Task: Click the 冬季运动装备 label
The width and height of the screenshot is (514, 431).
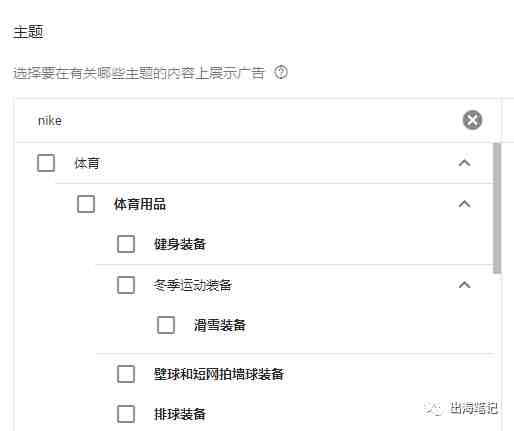Action: point(193,285)
